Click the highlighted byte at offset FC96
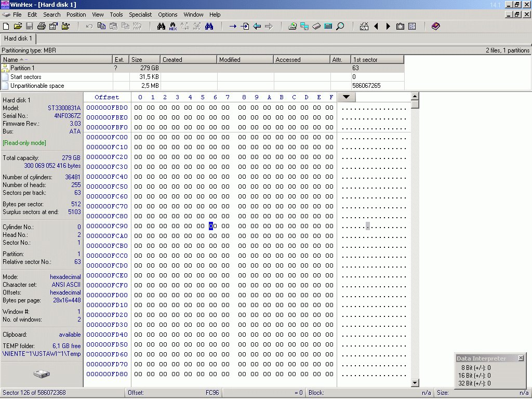The image size is (532, 399). (x=212, y=226)
